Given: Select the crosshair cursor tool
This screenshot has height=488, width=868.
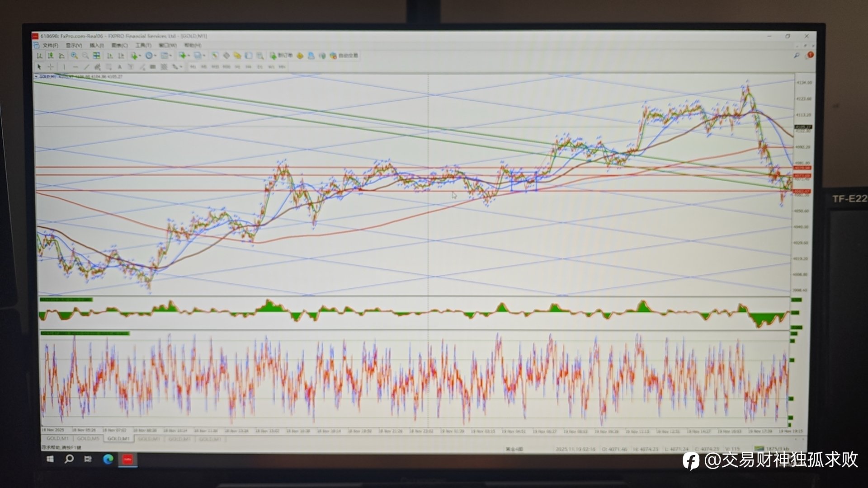Looking at the screenshot, I should [51, 67].
